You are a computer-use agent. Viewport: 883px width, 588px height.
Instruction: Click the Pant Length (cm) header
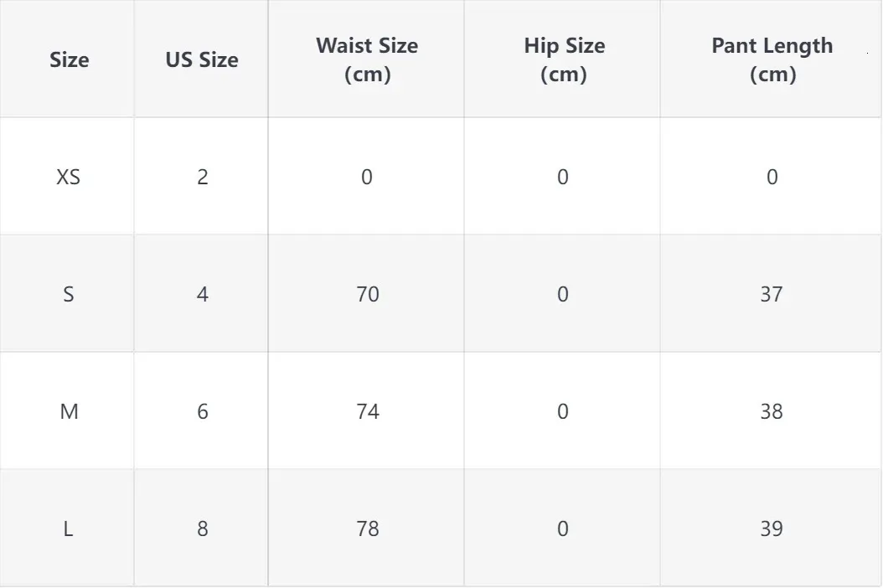point(772,59)
